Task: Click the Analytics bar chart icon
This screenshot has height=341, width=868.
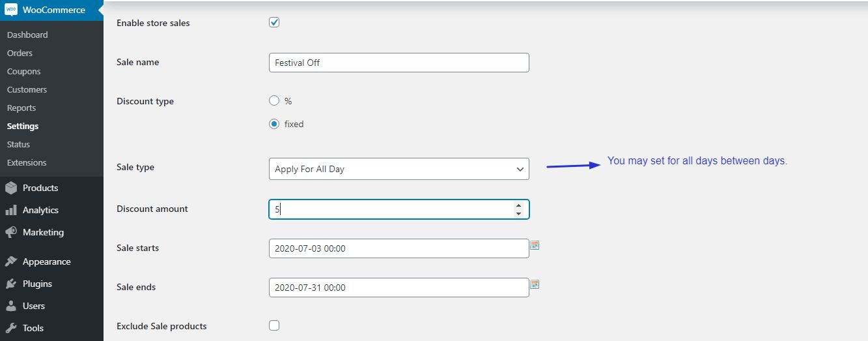Action: pyautogui.click(x=11, y=210)
